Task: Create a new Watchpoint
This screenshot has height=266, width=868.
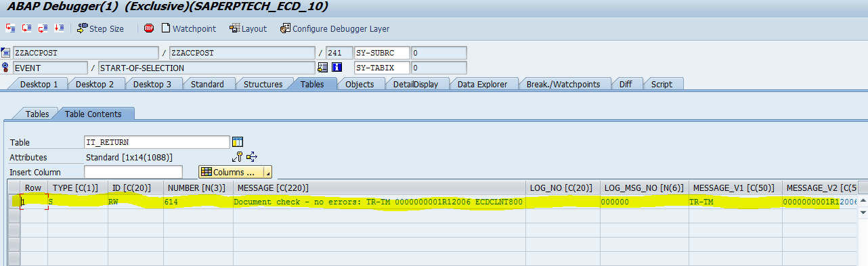Action: [188, 28]
